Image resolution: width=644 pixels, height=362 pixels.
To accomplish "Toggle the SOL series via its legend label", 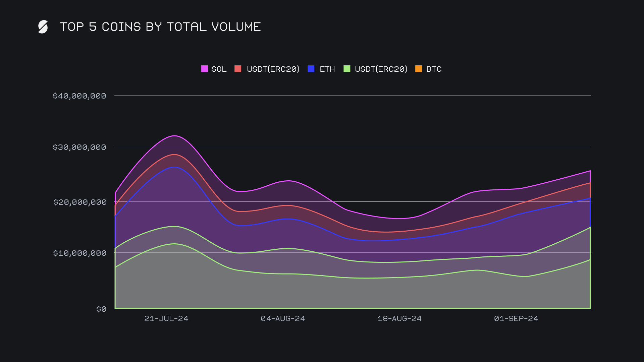I will 219,69.
